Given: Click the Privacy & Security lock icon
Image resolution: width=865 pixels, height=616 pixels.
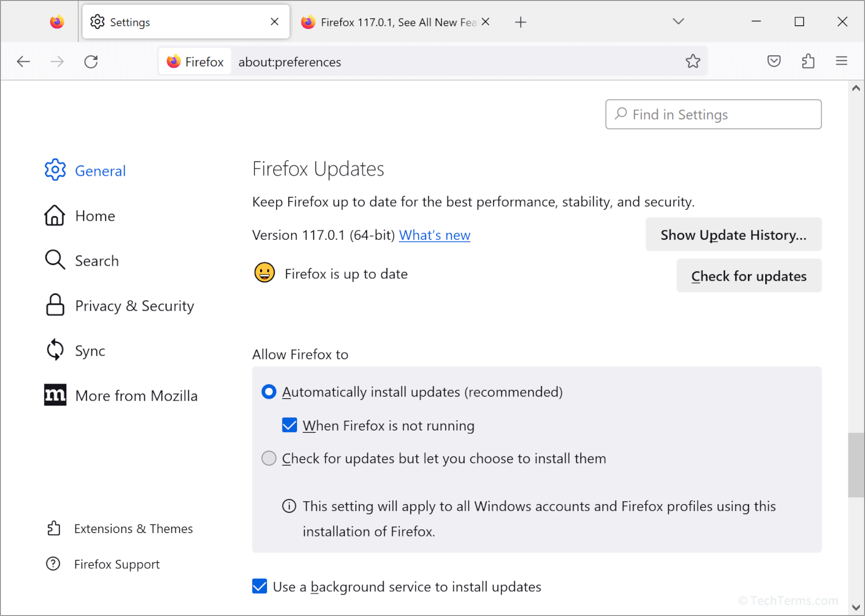Looking at the screenshot, I should [55, 305].
